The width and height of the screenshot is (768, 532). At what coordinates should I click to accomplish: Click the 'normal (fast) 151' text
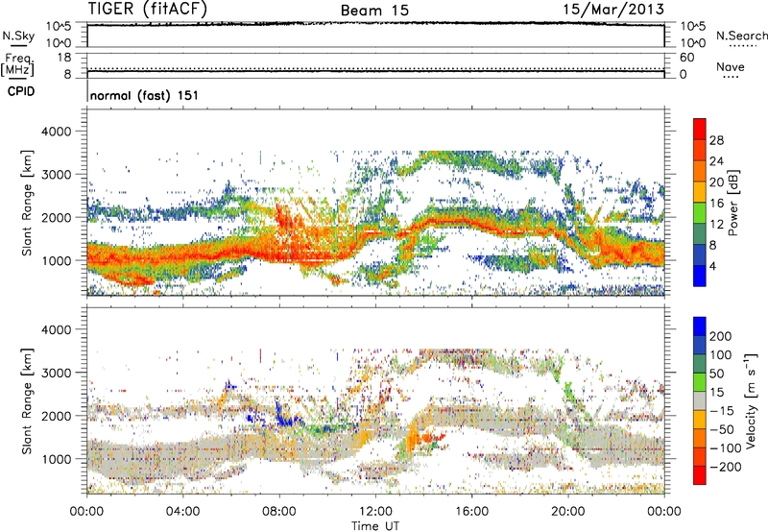[x=144, y=95]
